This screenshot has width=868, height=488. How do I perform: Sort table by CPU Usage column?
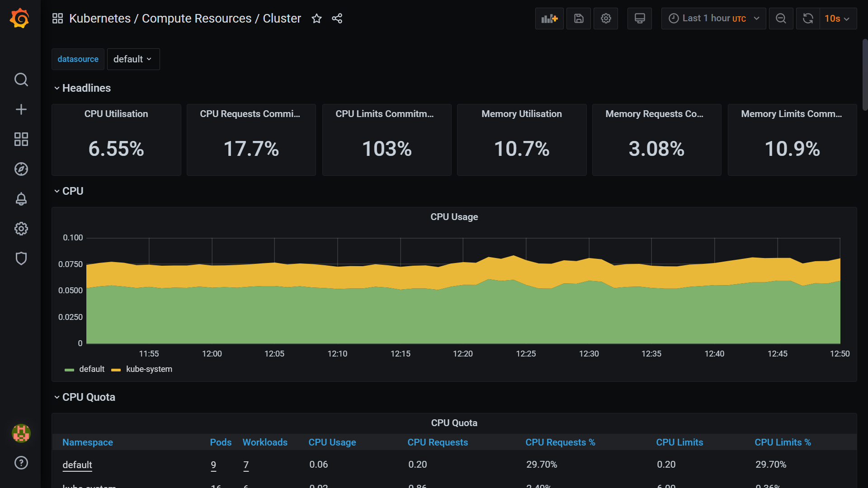coord(332,442)
